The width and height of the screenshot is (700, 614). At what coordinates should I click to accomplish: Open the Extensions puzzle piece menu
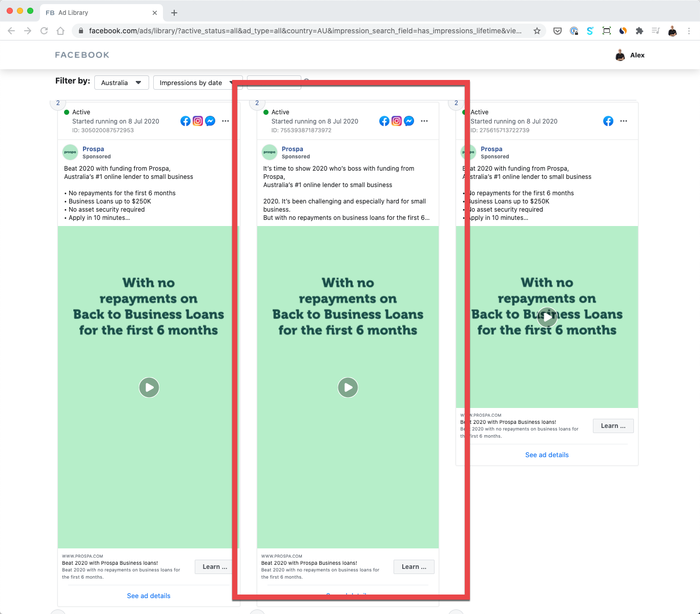(x=639, y=31)
